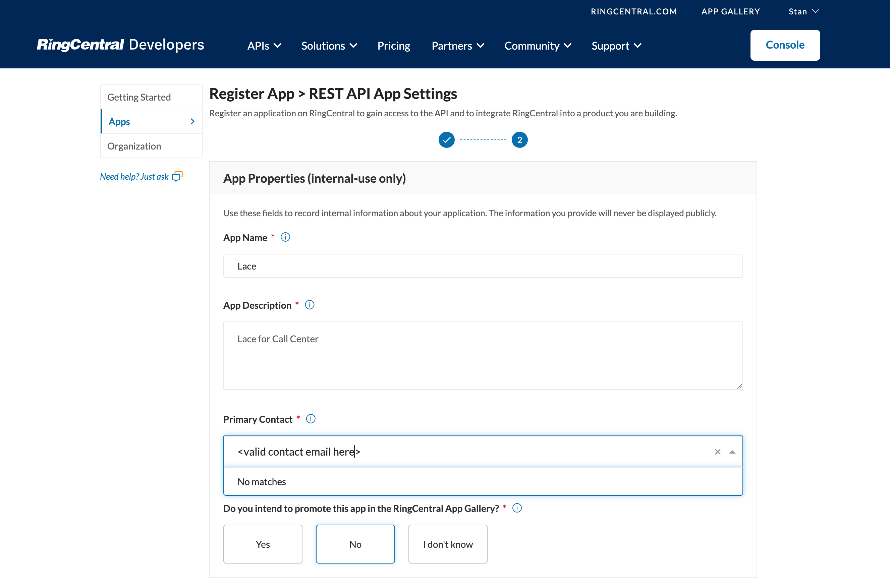Click the App Gallery promotion info icon
The image size is (890, 588).
(x=517, y=508)
